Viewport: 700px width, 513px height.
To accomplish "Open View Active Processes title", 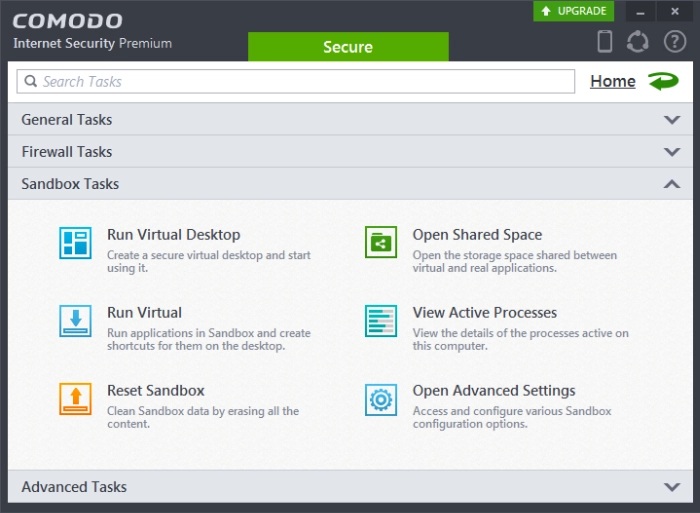I will pos(484,313).
